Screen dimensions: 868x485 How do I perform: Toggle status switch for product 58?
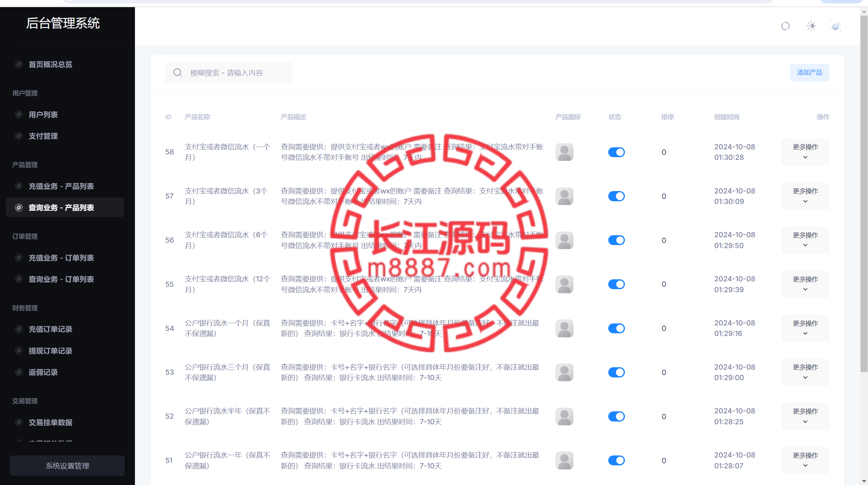click(616, 152)
